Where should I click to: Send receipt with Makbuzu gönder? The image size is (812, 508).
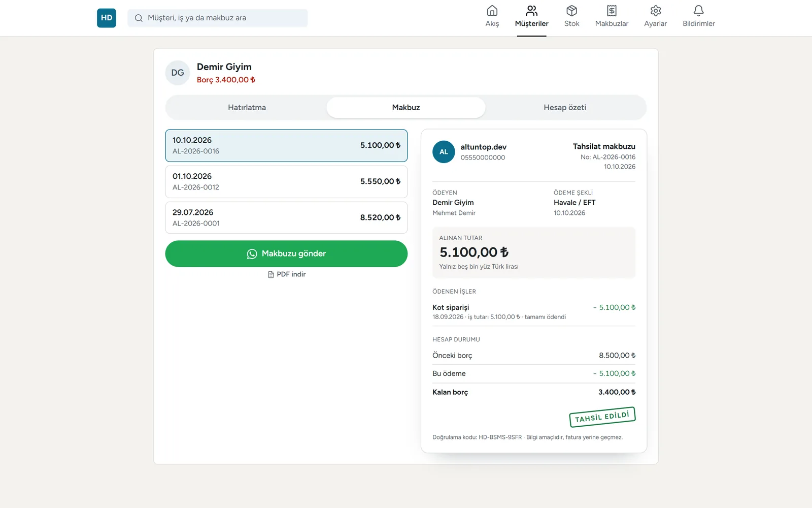286,253
